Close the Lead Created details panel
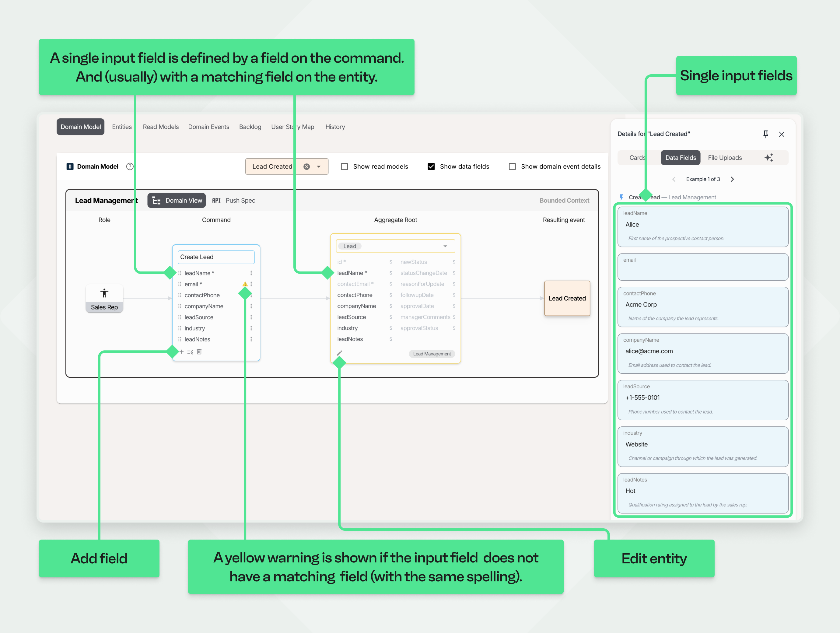 [782, 134]
